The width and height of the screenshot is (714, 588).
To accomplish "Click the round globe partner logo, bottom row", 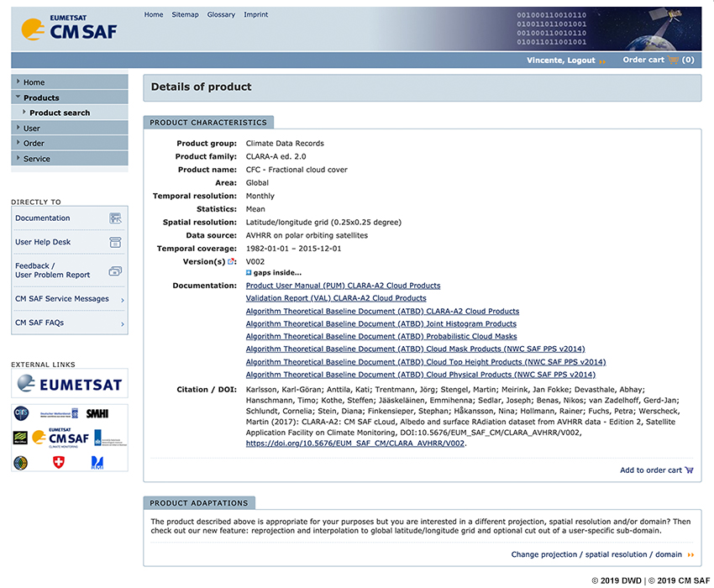I will coord(20,463).
